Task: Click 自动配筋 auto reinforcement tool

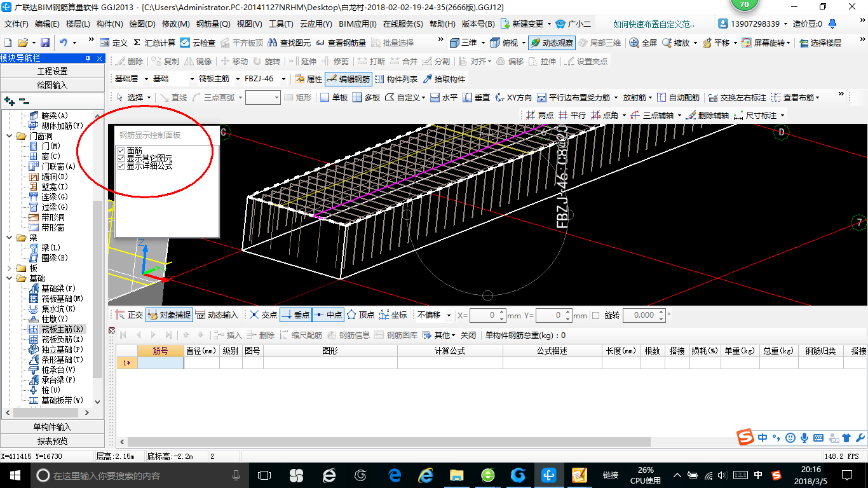Action: click(x=678, y=97)
